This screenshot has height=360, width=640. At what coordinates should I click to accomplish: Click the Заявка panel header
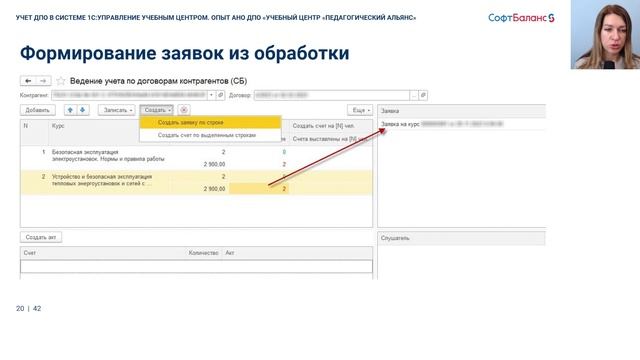pyautogui.click(x=462, y=111)
